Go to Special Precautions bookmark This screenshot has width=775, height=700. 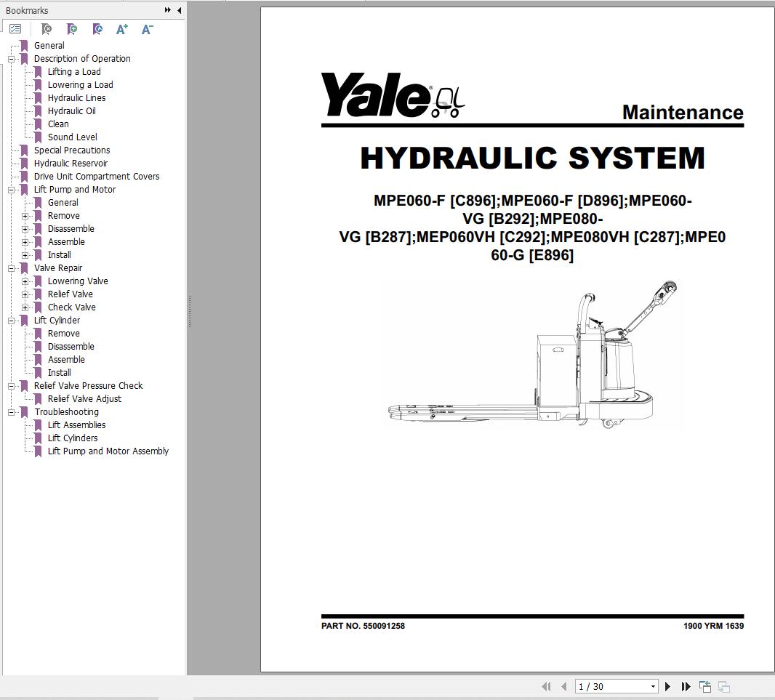tap(72, 150)
